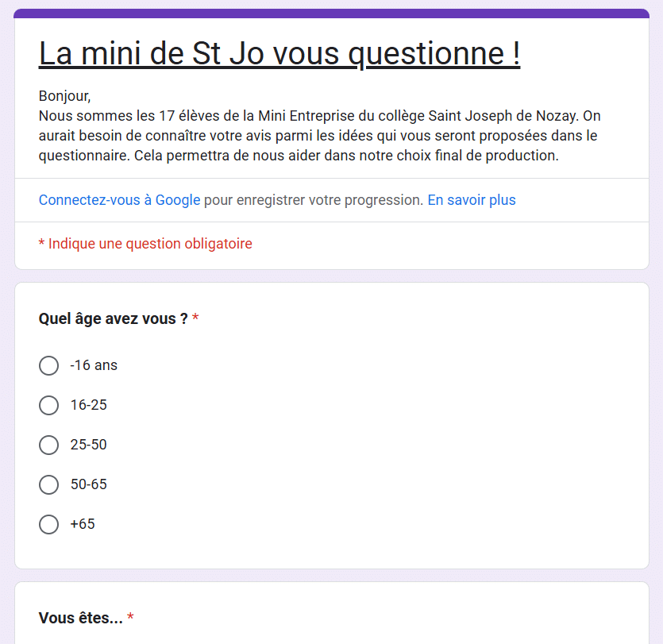Click the '-16 ans' option label text
The height and width of the screenshot is (644, 663).
[x=94, y=365]
